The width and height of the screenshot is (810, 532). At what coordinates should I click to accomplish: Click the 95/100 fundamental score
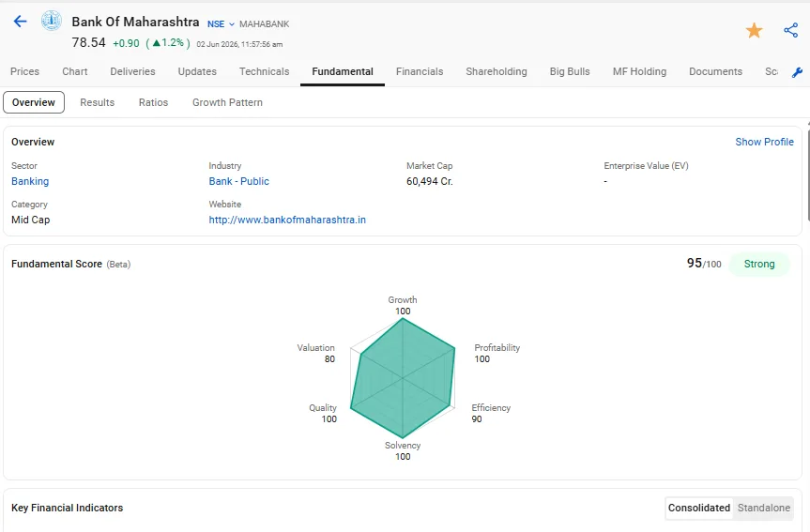pyautogui.click(x=704, y=264)
